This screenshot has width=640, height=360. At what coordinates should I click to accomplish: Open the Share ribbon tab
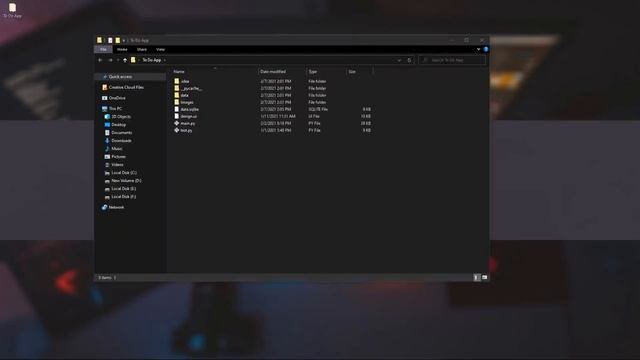[142, 49]
